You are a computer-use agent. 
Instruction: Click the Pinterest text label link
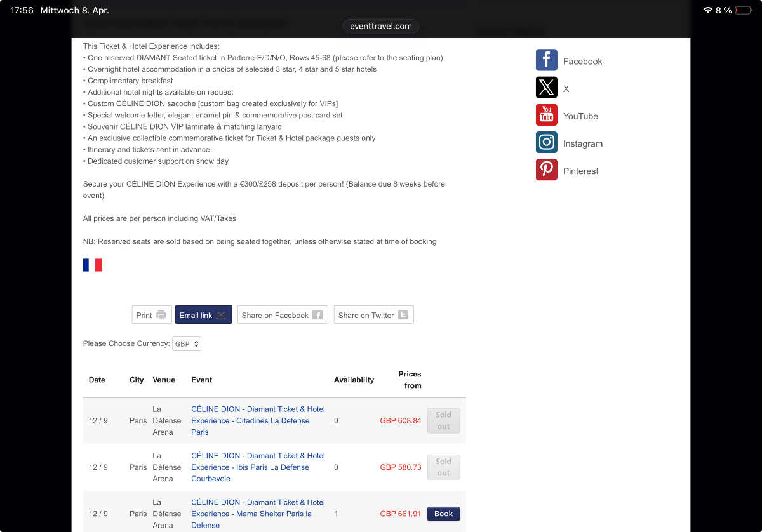point(580,171)
